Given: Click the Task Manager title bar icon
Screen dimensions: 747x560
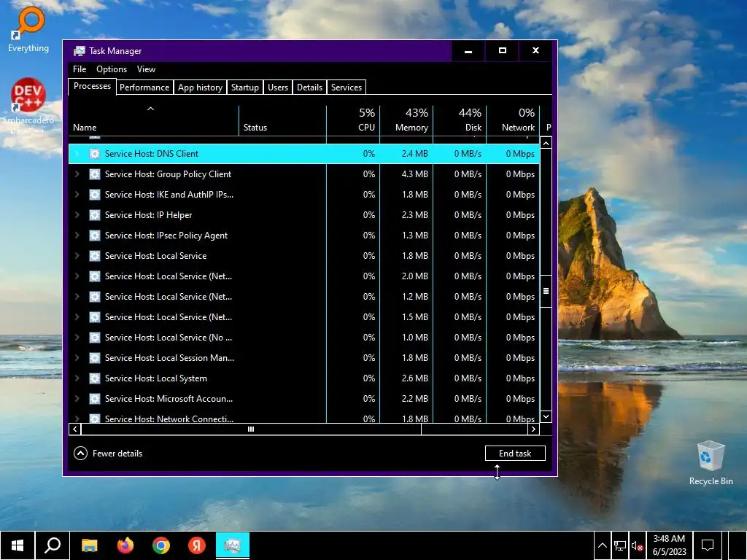Looking at the screenshot, I should pos(80,51).
